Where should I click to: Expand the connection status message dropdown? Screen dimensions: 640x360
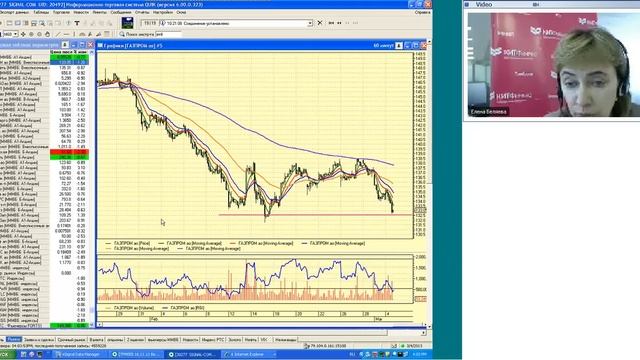tap(310, 23)
